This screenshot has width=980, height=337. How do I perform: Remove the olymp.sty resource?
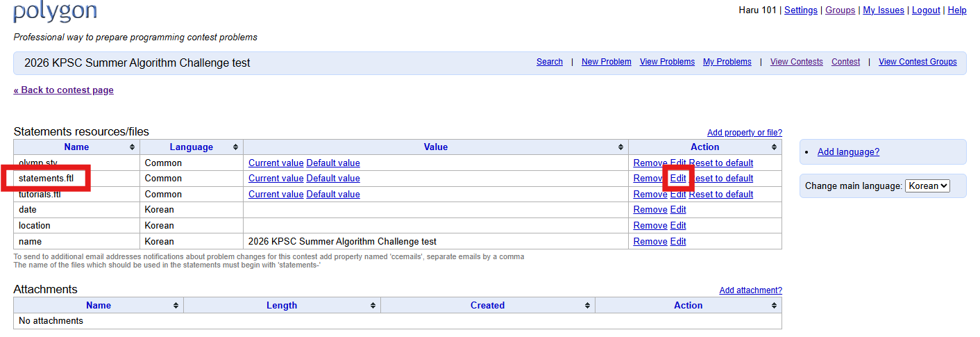pos(650,163)
